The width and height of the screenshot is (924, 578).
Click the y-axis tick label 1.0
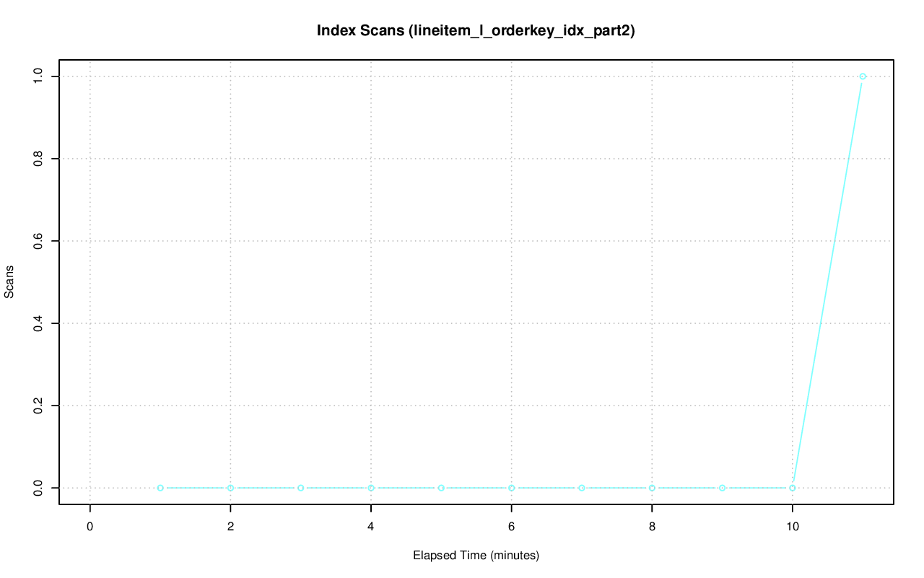38,76
